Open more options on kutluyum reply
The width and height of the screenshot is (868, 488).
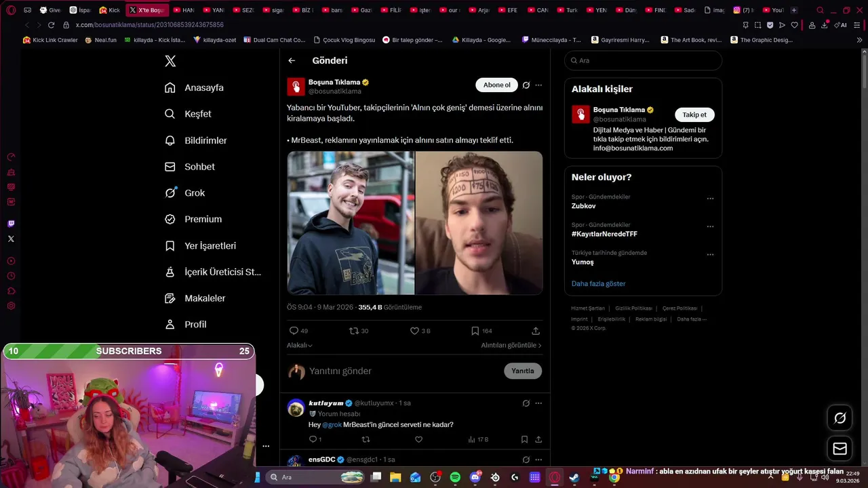[x=538, y=403]
